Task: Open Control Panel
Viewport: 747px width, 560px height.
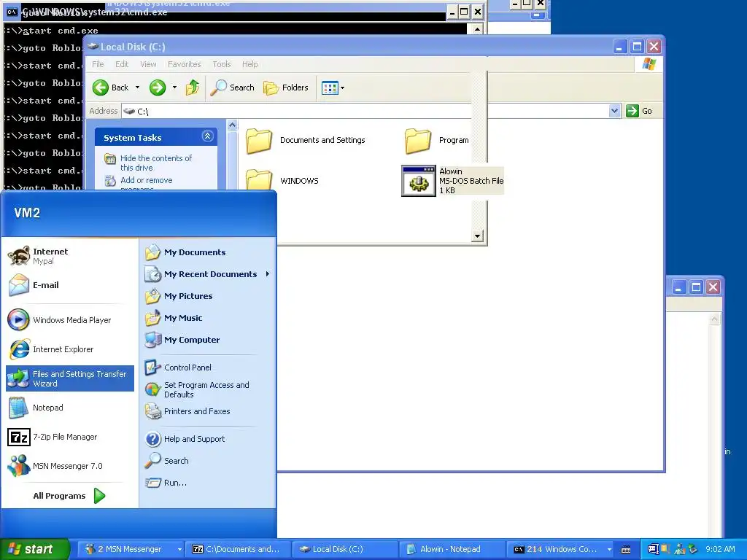Action: tap(208, 367)
